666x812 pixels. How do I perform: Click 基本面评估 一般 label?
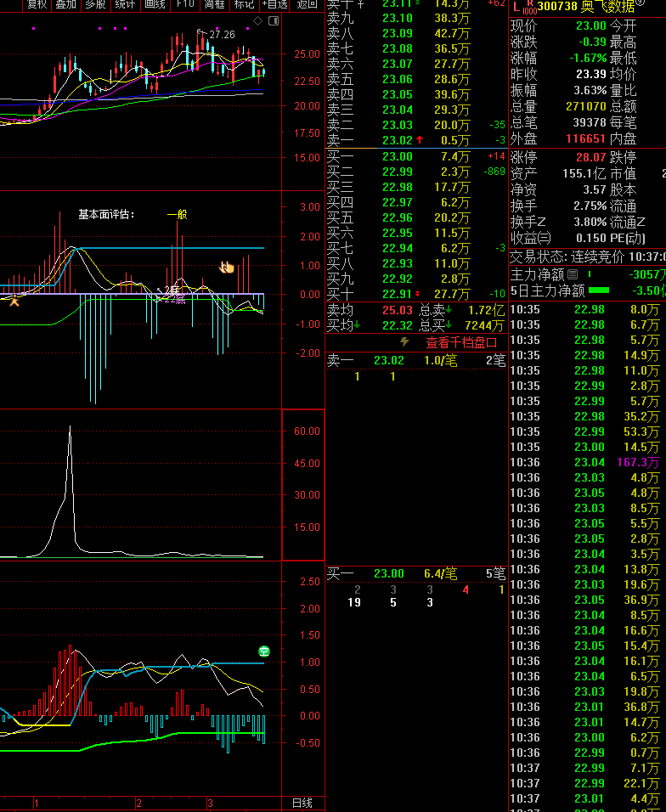(133, 214)
